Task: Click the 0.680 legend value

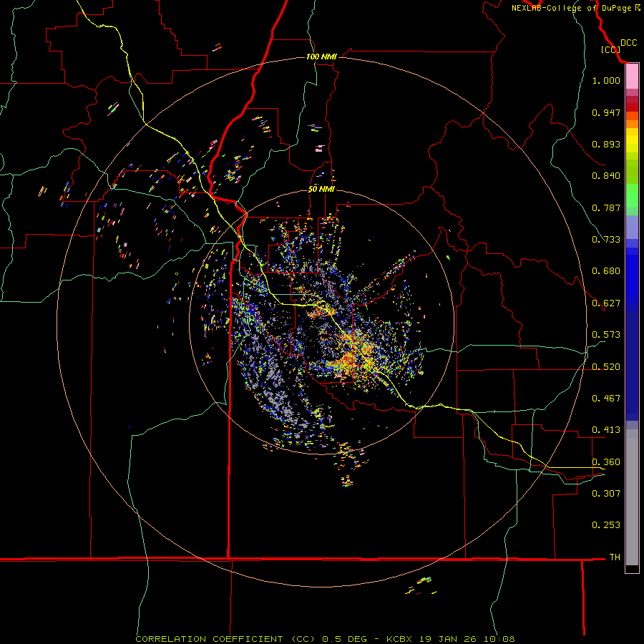Action: tap(606, 271)
